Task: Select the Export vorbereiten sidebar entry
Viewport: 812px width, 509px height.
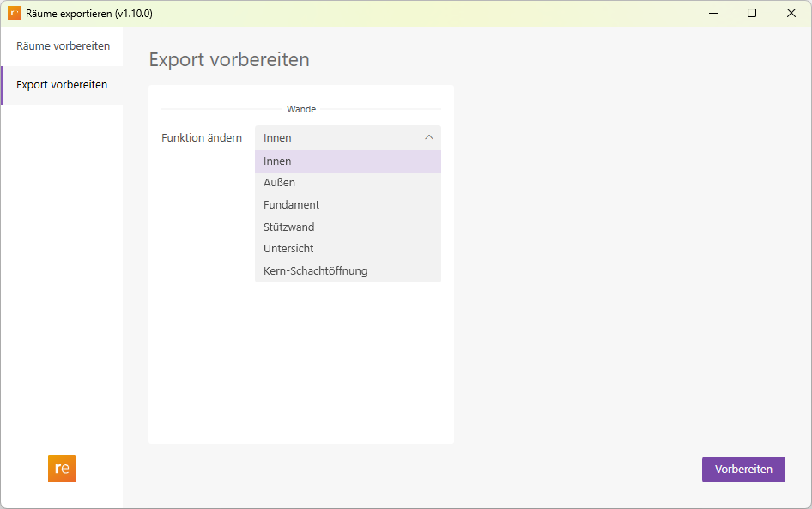Action: [61, 85]
